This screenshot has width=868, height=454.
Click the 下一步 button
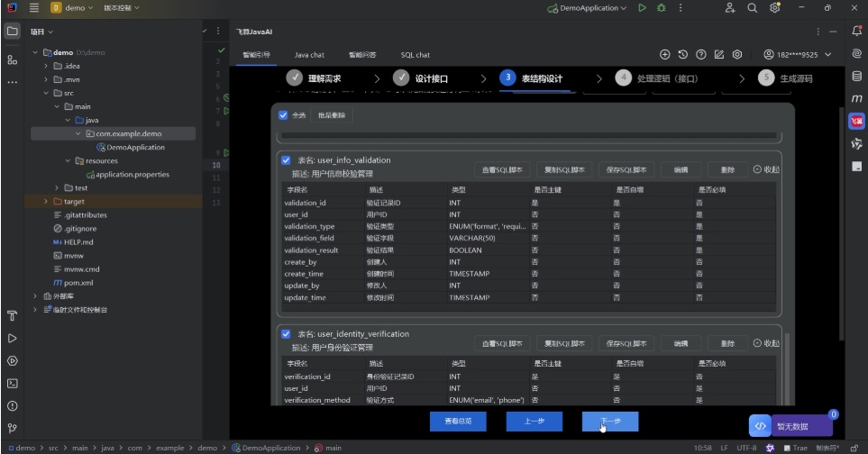tap(610, 422)
